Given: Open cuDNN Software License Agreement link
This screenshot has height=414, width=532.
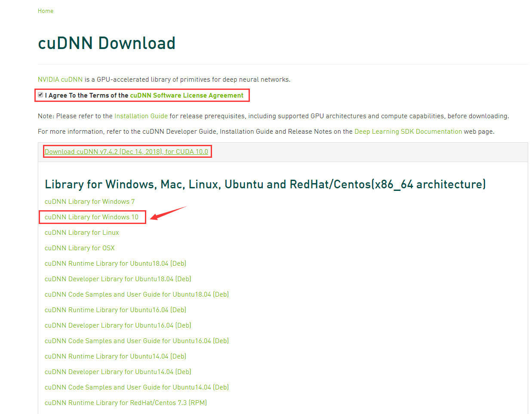Looking at the screenshot, I should pos(187,95).
